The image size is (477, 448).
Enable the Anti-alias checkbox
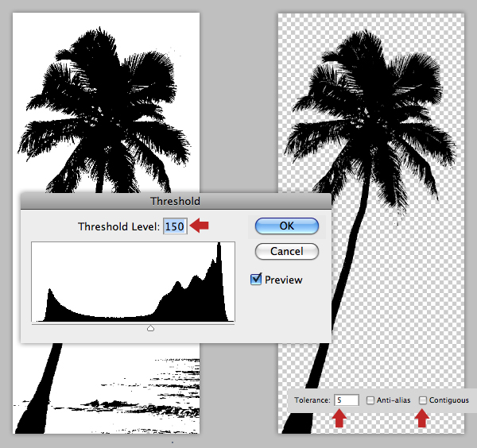[370, 400]
